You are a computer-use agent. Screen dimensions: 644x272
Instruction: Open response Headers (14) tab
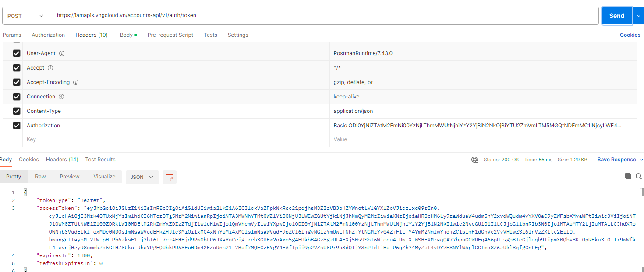[x=62, y=160]
